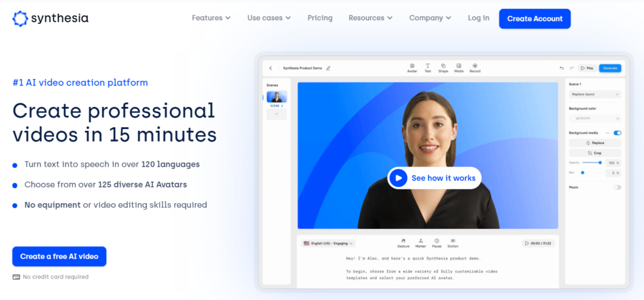Select the Shape tool in editor toolbar
This screenshot has width=644, height=300.
pyautogui.click(x=443, y=68)
